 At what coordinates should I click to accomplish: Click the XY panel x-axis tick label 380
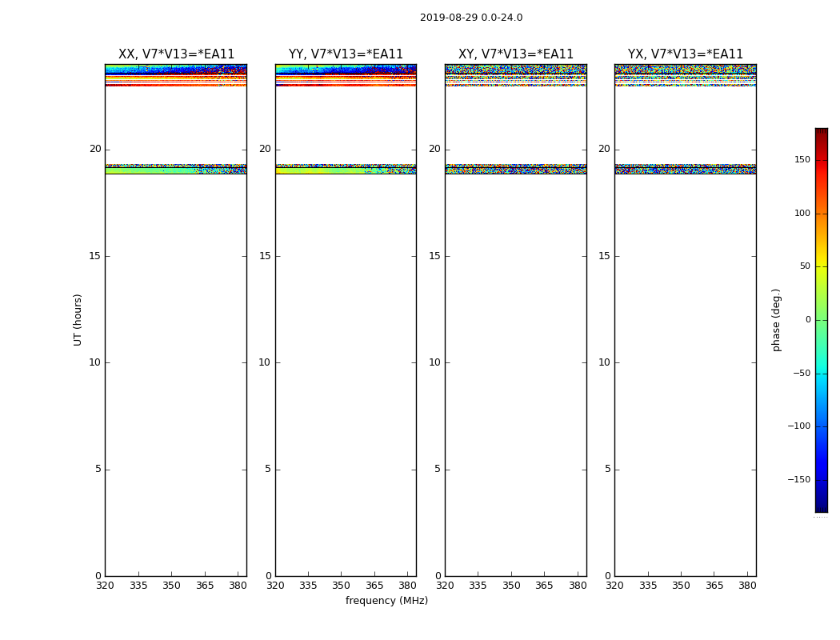point(578,586)
